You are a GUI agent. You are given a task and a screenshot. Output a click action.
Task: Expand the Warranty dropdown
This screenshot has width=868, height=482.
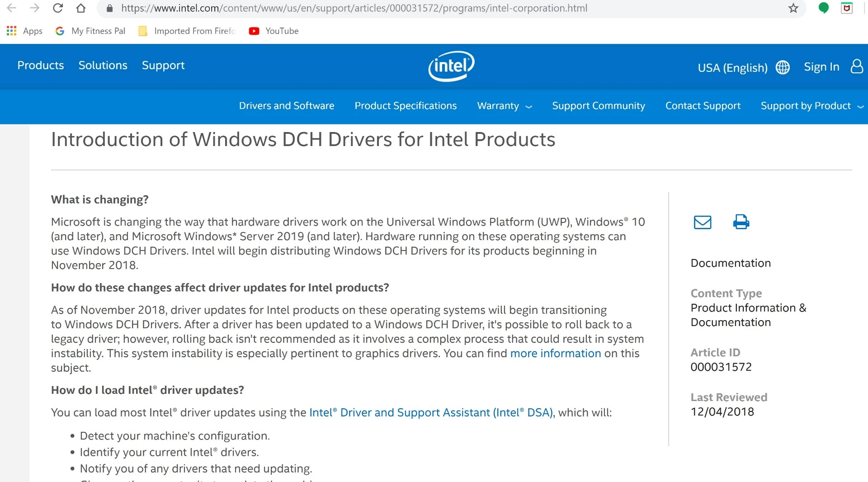[505, 106]
